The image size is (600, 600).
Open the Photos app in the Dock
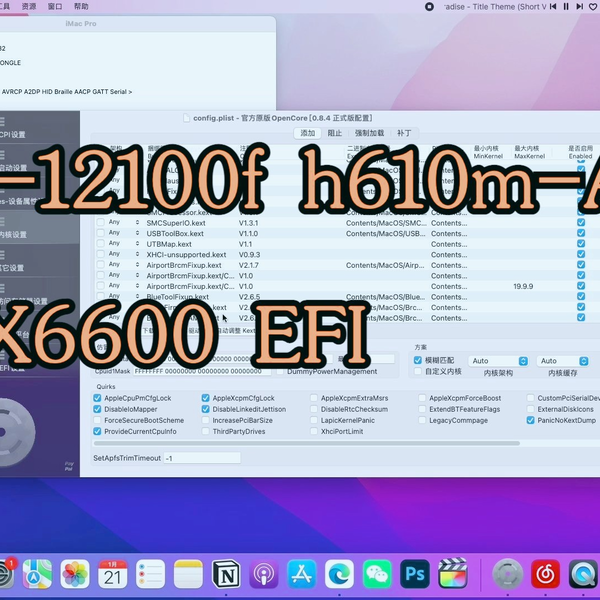pyautogui.click(x=75, y=574)
